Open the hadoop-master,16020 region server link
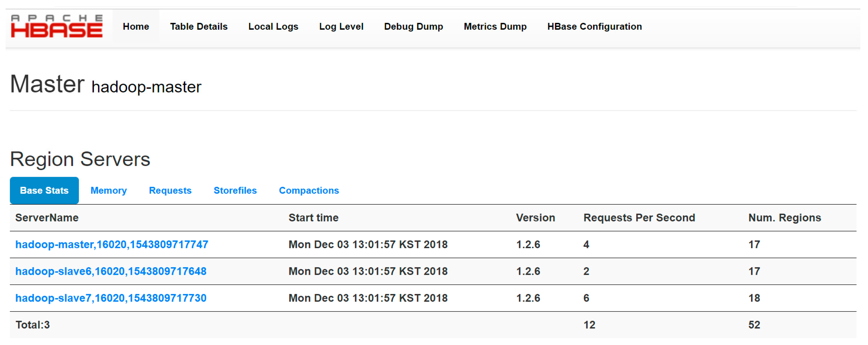The image size is (868, 345). (x=112, y=244)
